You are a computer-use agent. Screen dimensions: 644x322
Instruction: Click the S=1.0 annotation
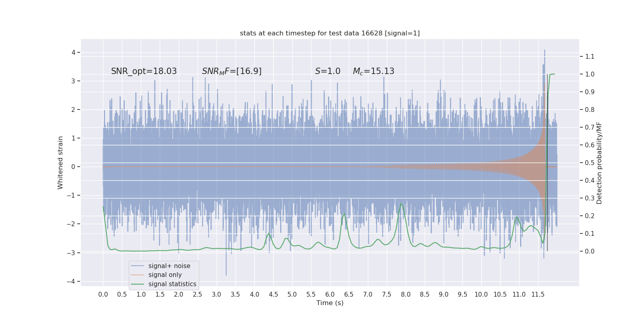point(328,71)
